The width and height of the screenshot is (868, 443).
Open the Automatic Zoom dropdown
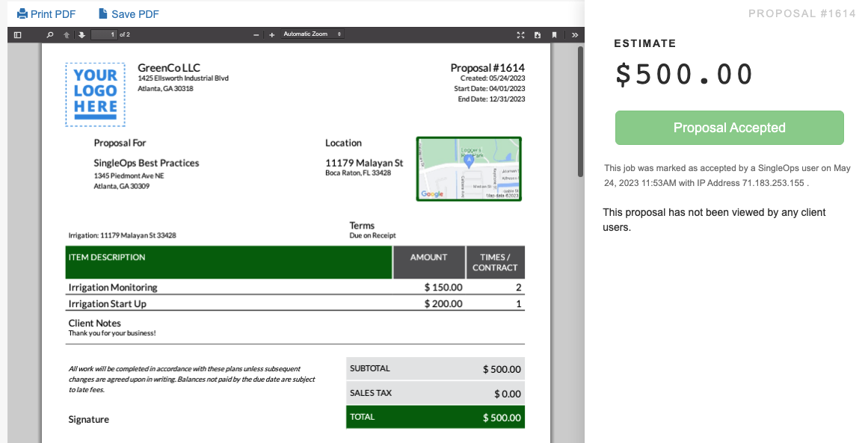[x=313, y=34]
